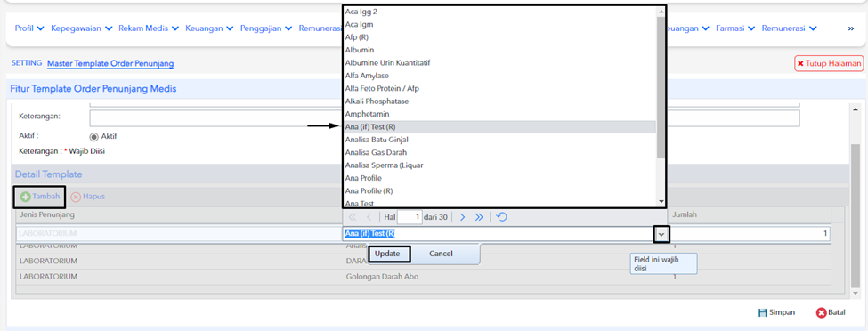Screen dimensions: 868x331
Task: Click the Hapus delete button
Action: pos(87,197)
